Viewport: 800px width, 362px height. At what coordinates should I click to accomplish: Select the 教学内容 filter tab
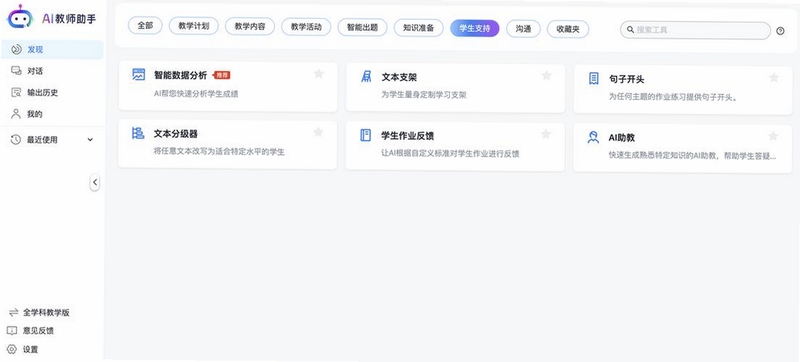click(250, 27)
